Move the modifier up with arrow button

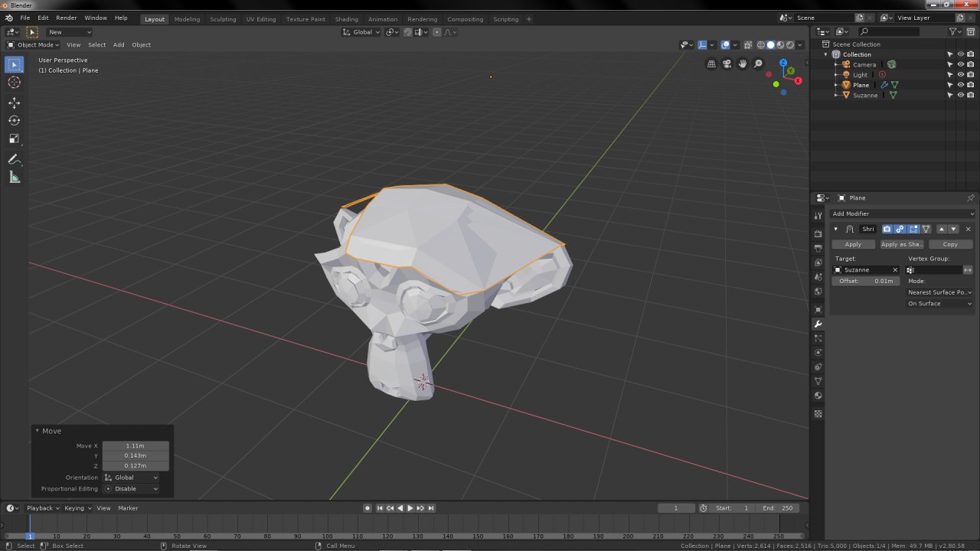(941, 229)
